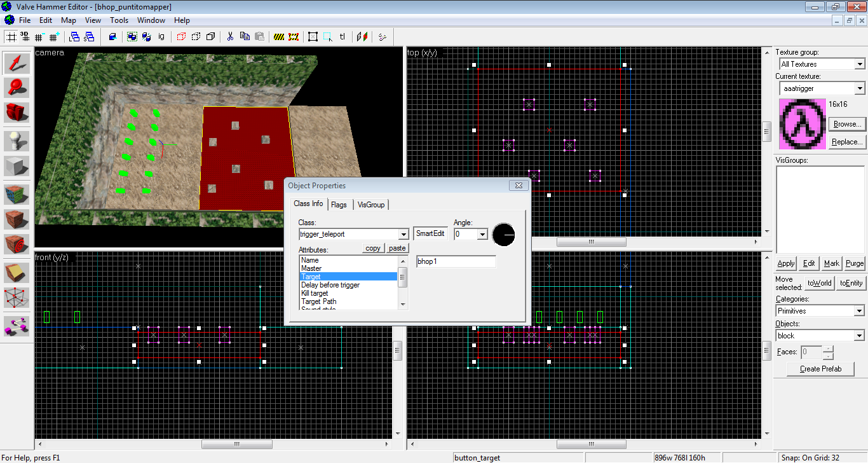Select the Clipping tool
Viewport: 868px width, 463px height.
point(17,273)
